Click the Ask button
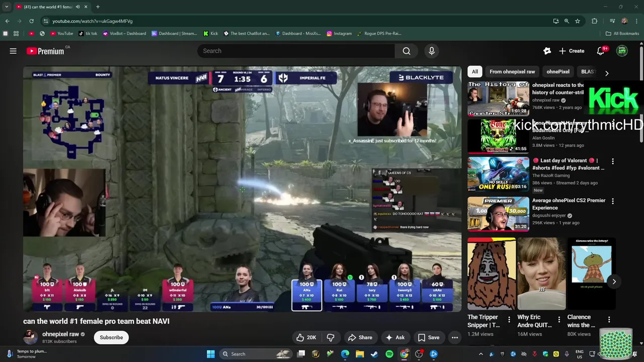 pos(395,337)
